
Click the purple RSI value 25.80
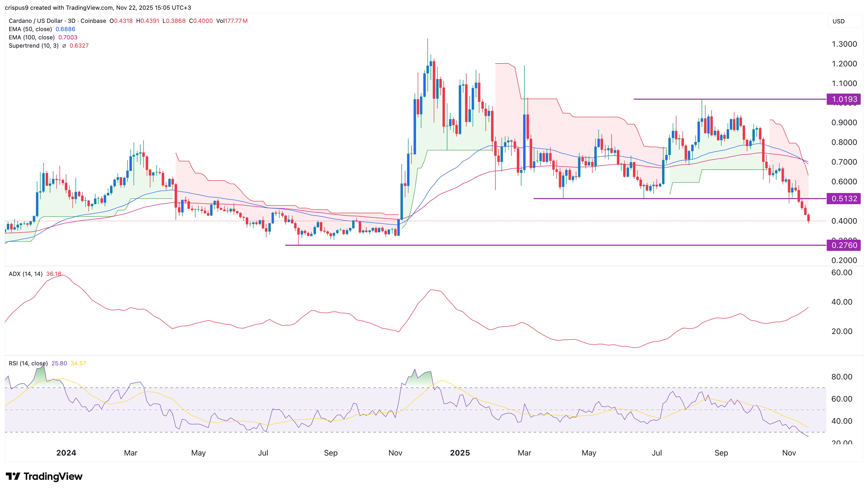(x=59, y=364)
